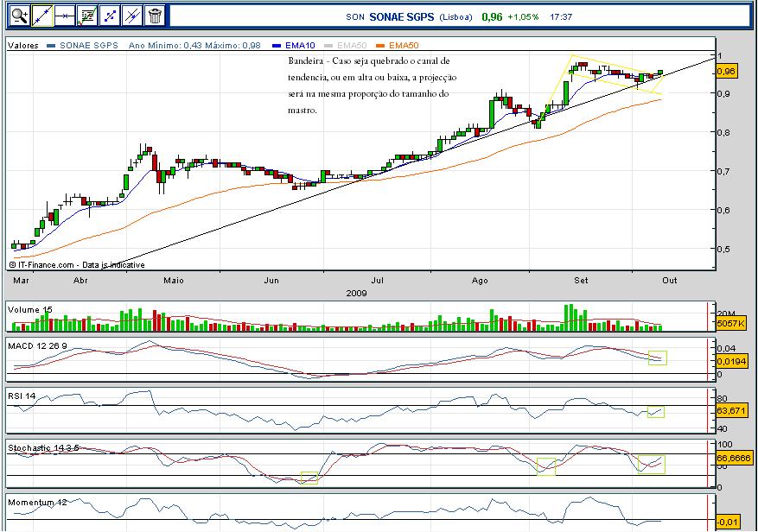Click the +1,05% change value
The width and height of the screenshot is (758, 532).
point(523,17)
